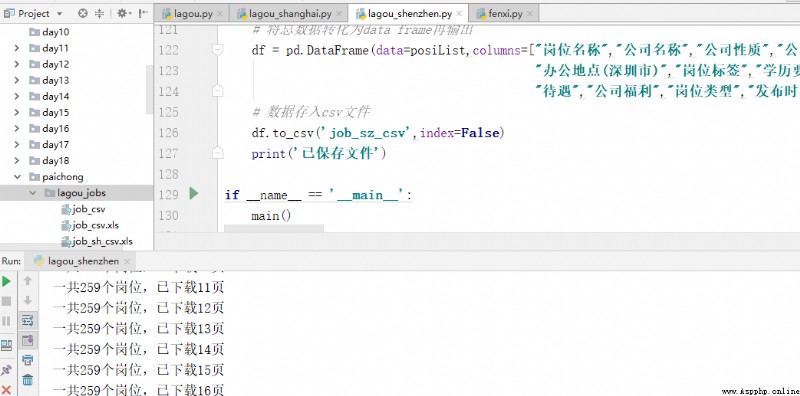This screenshot has width=800, height=396.
Task: Hide the Project tool window
Action: point(144,14)
